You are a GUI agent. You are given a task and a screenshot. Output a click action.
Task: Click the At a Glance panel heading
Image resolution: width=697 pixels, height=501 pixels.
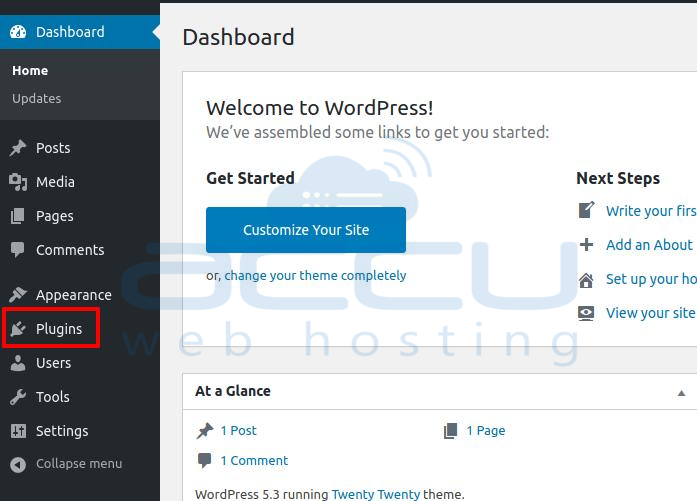click(233, 391)
